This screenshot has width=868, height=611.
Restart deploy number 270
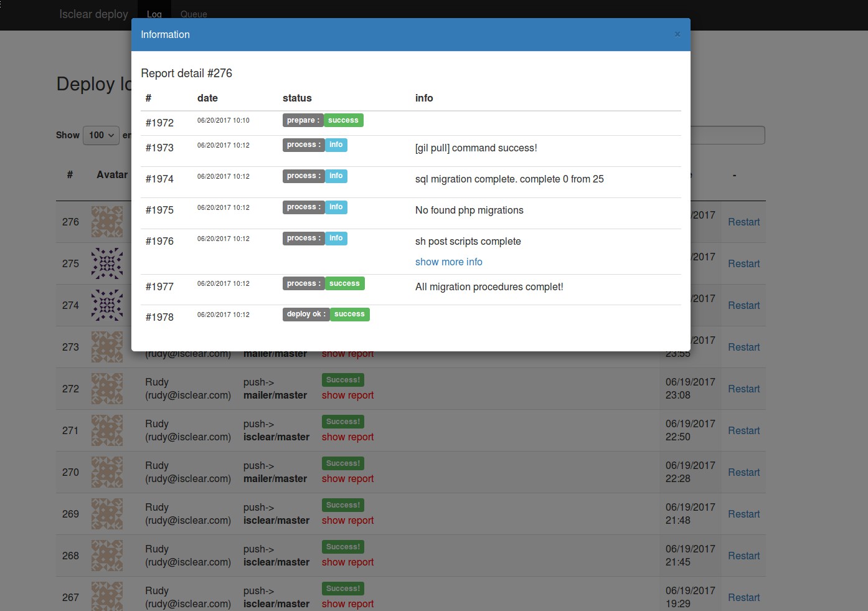(743, 473)
